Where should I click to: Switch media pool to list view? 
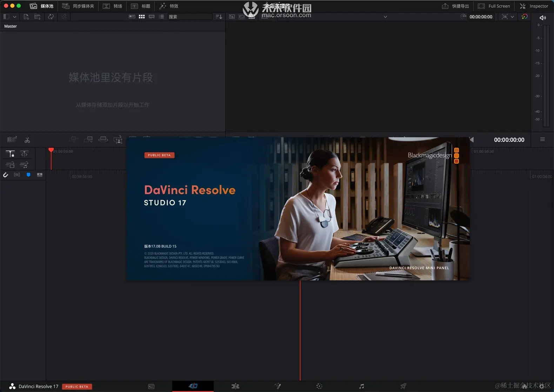coord(161,16)
